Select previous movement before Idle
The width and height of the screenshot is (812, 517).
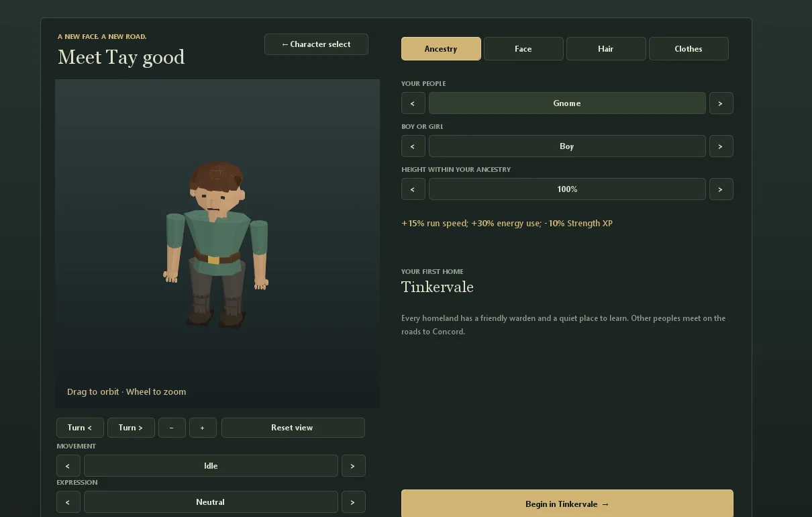click(68, 466)
